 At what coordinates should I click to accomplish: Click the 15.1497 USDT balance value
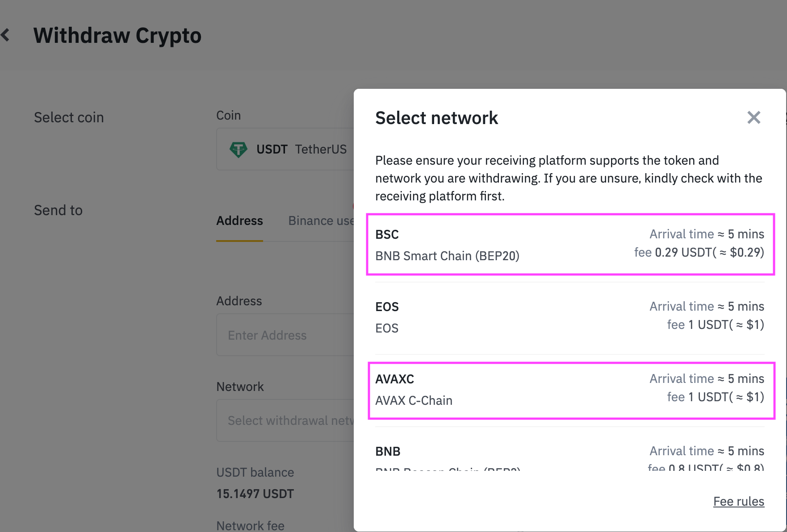pos(255,494)
